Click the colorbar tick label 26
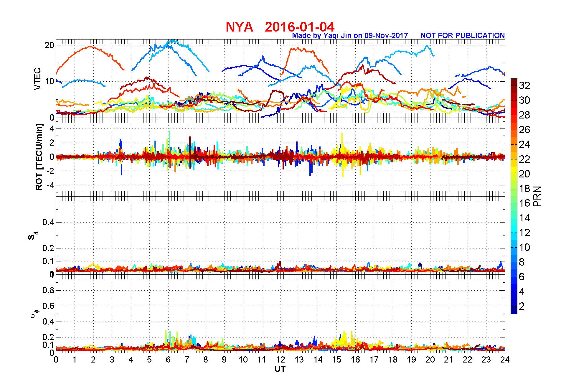This screenshot has height=392, width=561. [524, 130]
